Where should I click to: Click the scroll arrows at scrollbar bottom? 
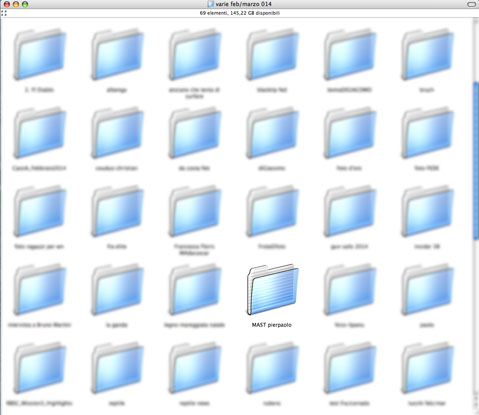(476, 400)
